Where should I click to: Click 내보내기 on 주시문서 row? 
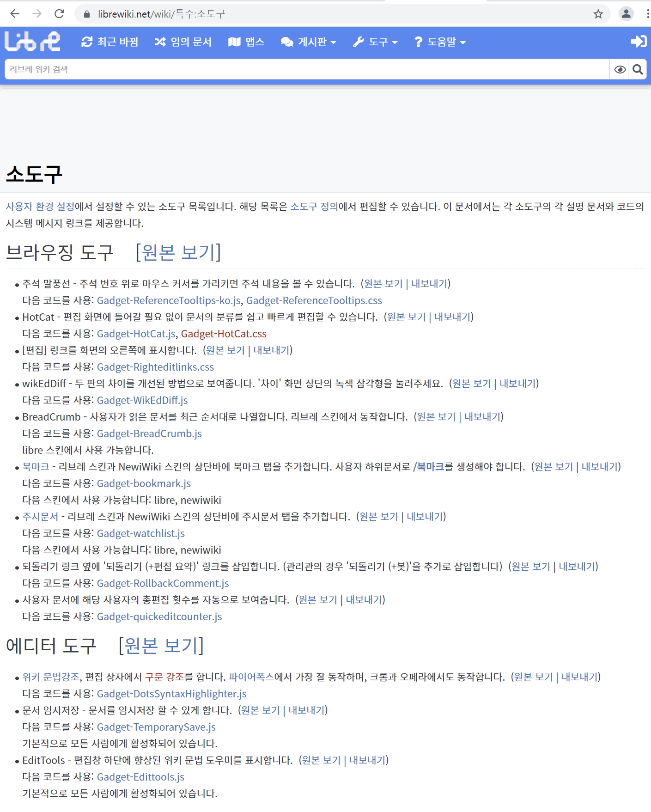pyautogui.click(x=425, y=517)
